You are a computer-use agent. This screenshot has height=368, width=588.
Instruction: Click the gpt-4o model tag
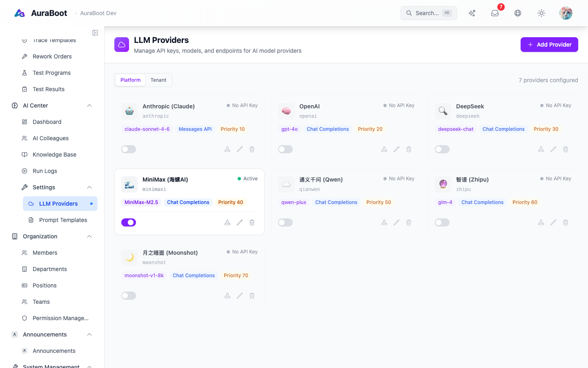click(x=290, y=129)
